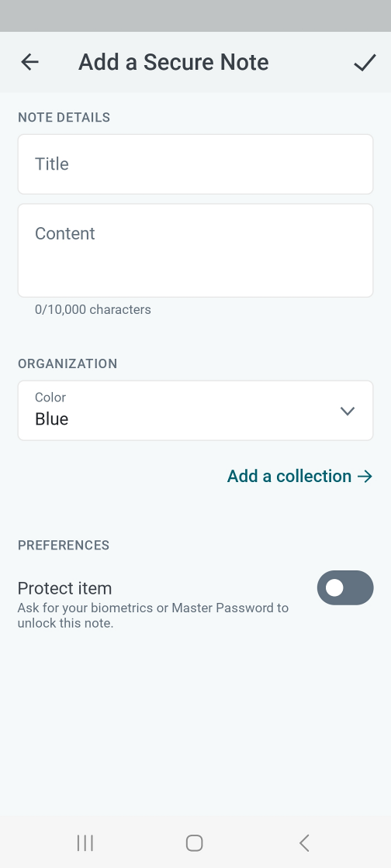Open Android recent apps button
391x868 pixels.
pyautogui.click(x=85, y=843)
